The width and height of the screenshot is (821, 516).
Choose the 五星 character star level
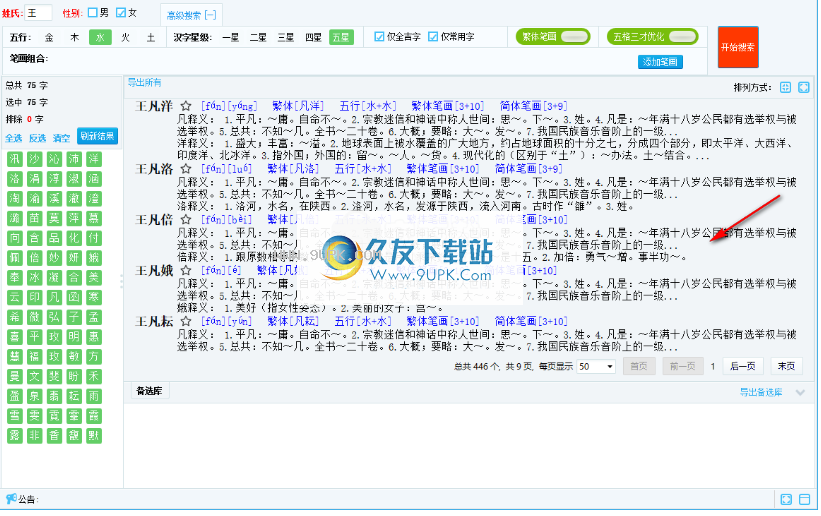click(341, 37)
